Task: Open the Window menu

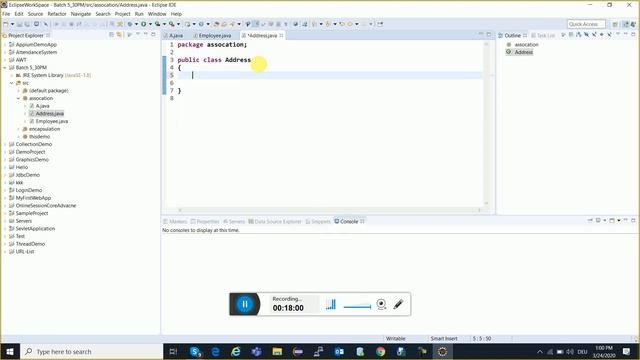Action: (x=157, y=14)
